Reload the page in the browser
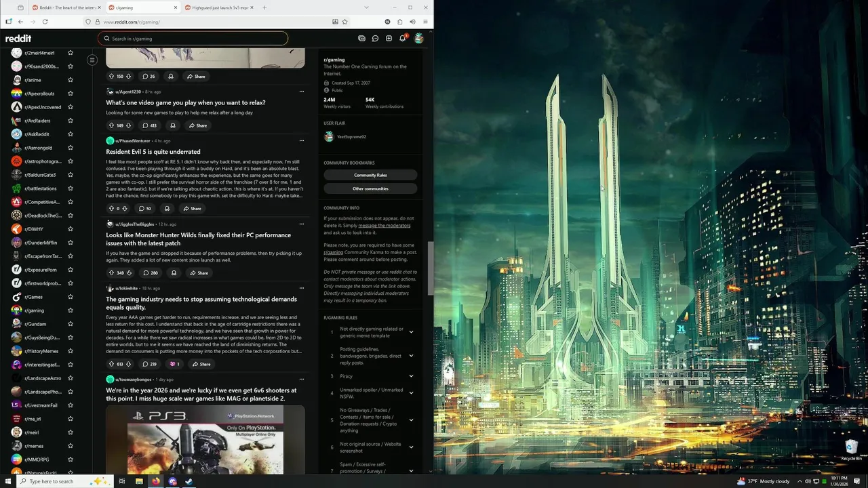This screenshot has height=488, width=868. [x=45, y=22]
